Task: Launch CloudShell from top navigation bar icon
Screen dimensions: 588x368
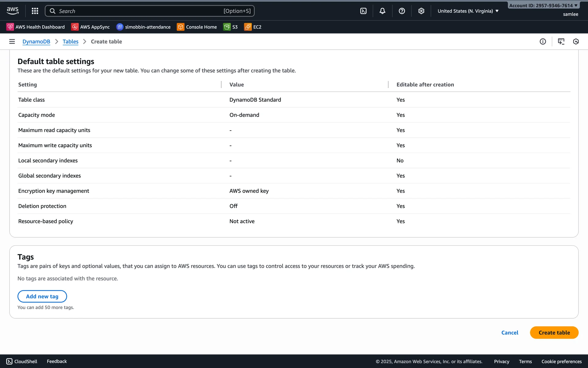Action: tap(363, 11)
